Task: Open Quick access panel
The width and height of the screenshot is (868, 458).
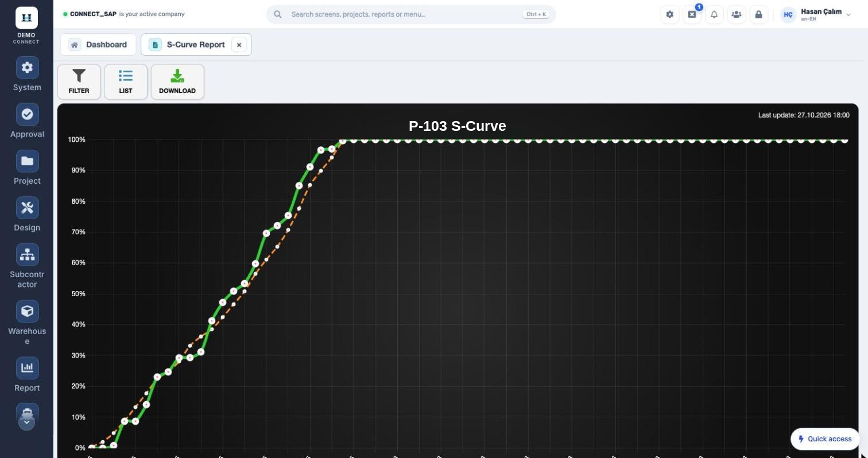Action: [x=825, y=439]
